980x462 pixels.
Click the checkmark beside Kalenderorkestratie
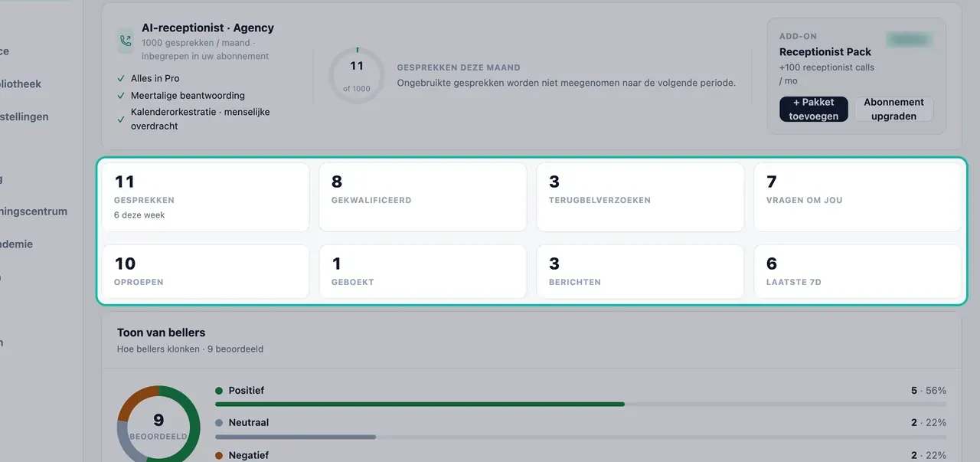[x=121, y=120]
